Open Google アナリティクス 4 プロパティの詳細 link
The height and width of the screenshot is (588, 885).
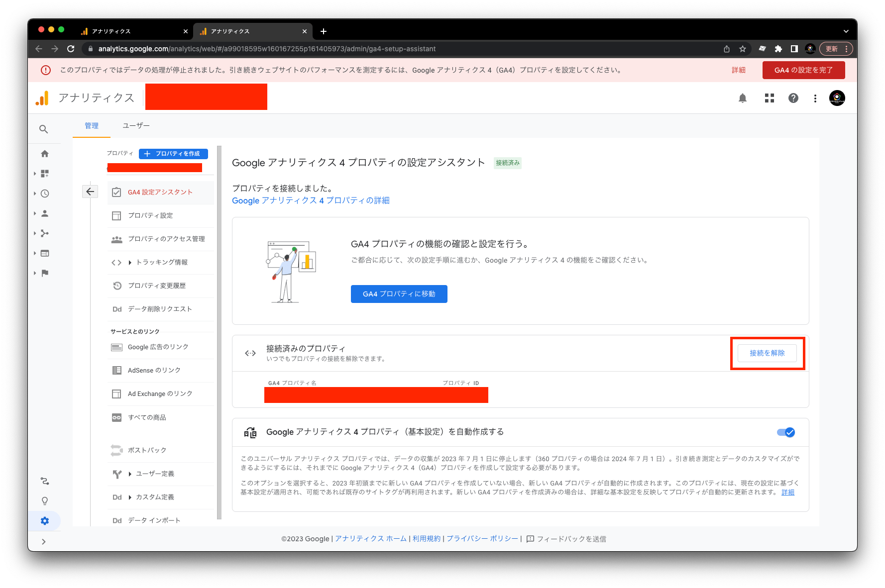click(311, 200)
